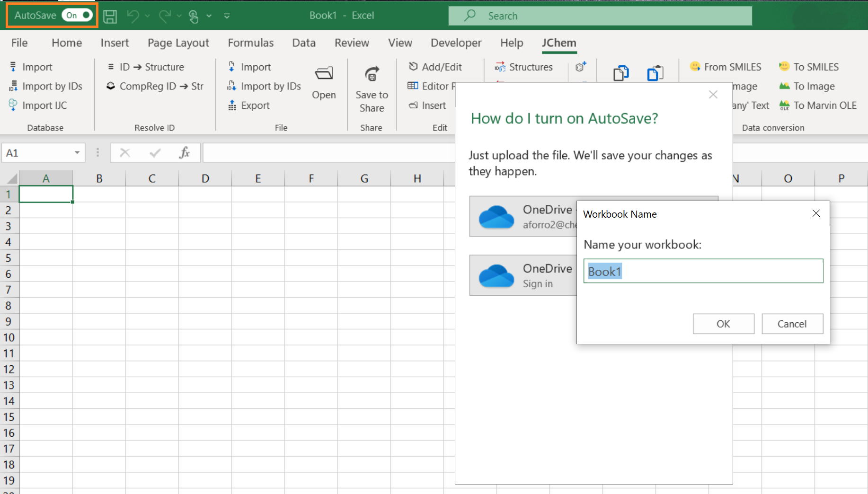Switch to the Page Layout tab
Image resolution: width=868 pixels, height=494 pixels.
178,43
